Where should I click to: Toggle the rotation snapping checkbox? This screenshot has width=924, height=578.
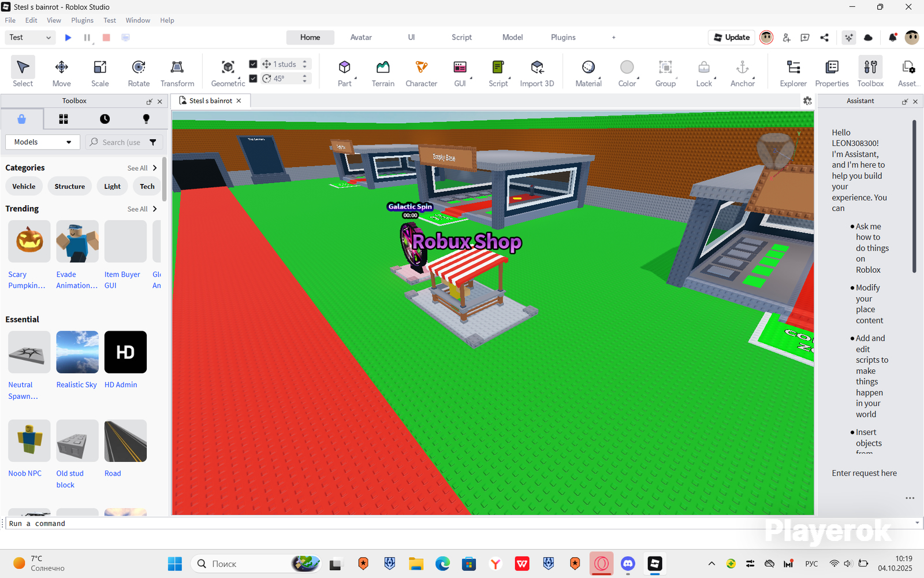[x=253, y=79]
